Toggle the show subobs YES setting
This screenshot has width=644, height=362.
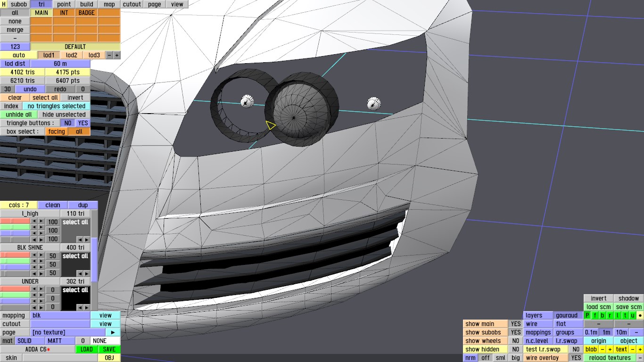[x=516, y=332]
